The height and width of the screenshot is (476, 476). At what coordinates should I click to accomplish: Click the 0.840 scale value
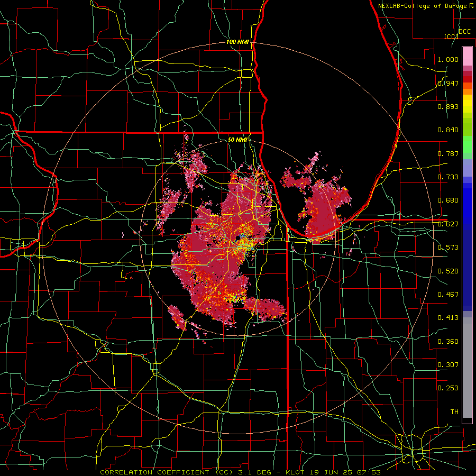click(448, 130)
